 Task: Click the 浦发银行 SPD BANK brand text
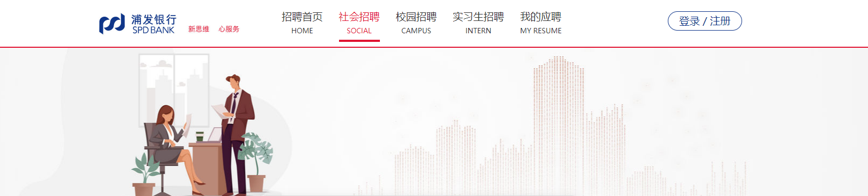click(154, 24)
